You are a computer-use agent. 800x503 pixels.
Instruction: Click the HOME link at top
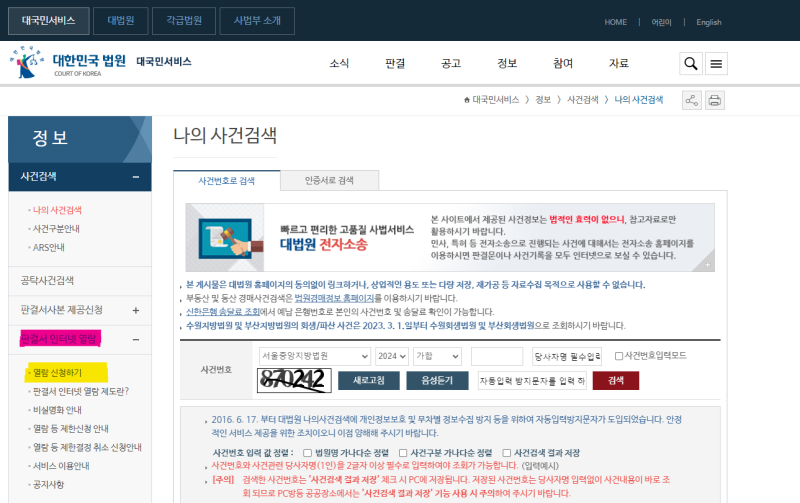pyautogui.click(x=615, y=22)
